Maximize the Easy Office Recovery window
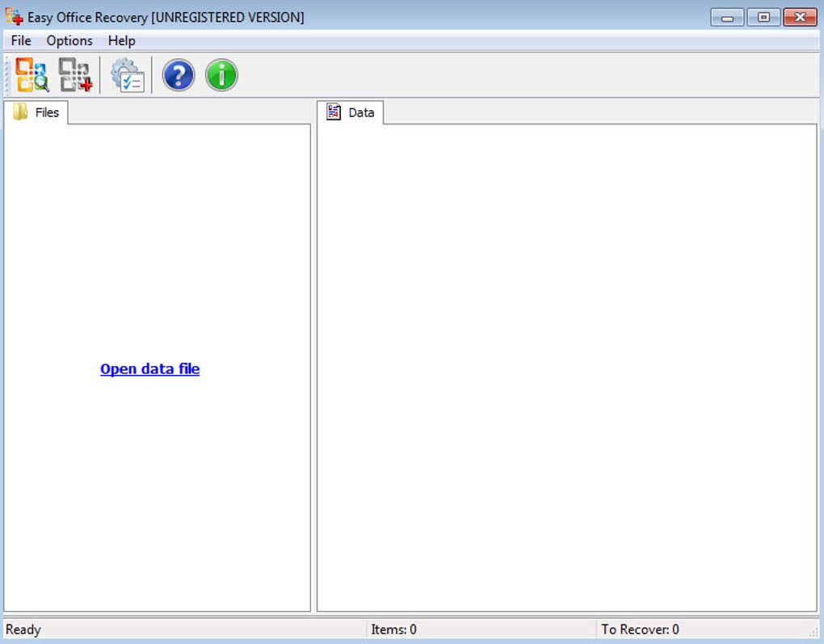This screenshot has height=644, width=824. [763, 17]
